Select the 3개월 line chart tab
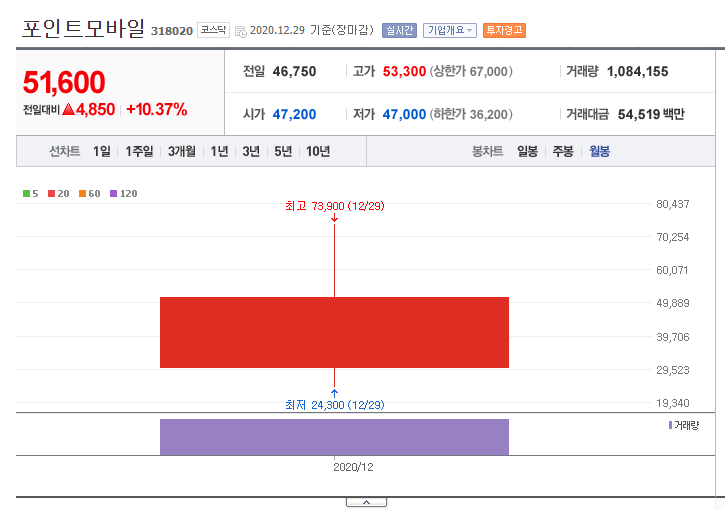The height and width of the screenshot is (510, 725). tap(182, 151)
